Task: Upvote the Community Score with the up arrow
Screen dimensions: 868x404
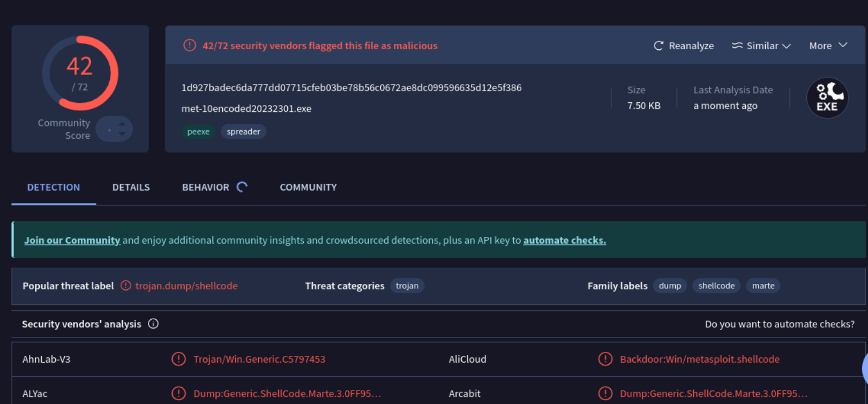Action: (x=122, y=124)
